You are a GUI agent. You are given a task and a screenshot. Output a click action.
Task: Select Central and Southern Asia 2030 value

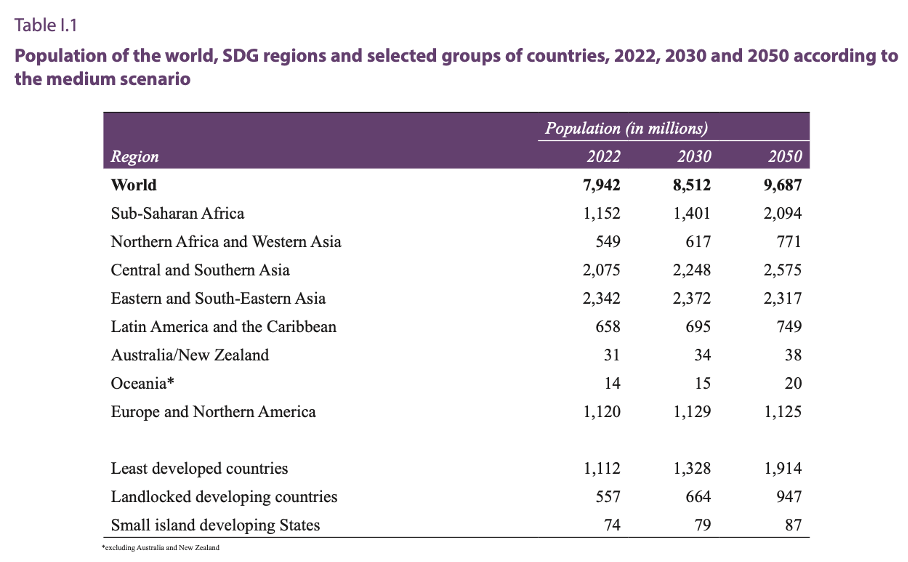691,270
